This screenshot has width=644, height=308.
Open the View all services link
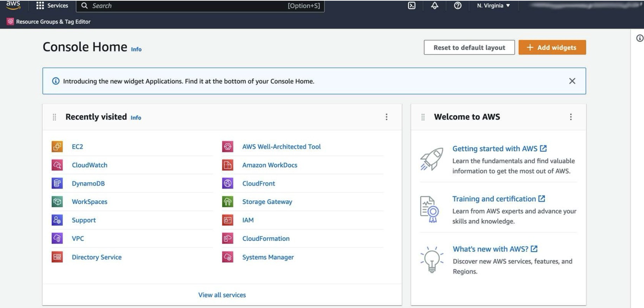pos(222,295)
